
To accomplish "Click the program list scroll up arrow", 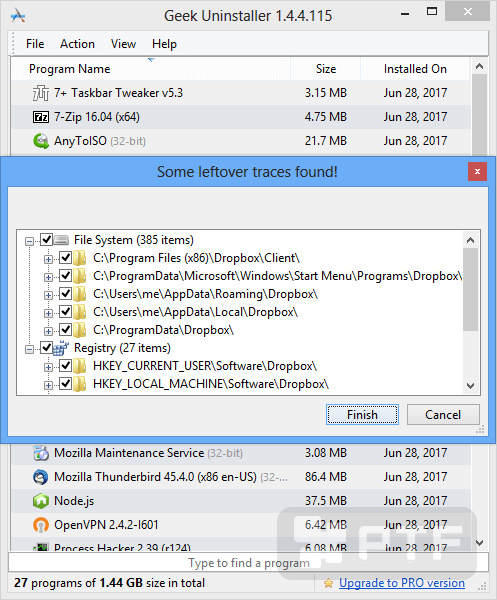I will click(x=479, y=67).
